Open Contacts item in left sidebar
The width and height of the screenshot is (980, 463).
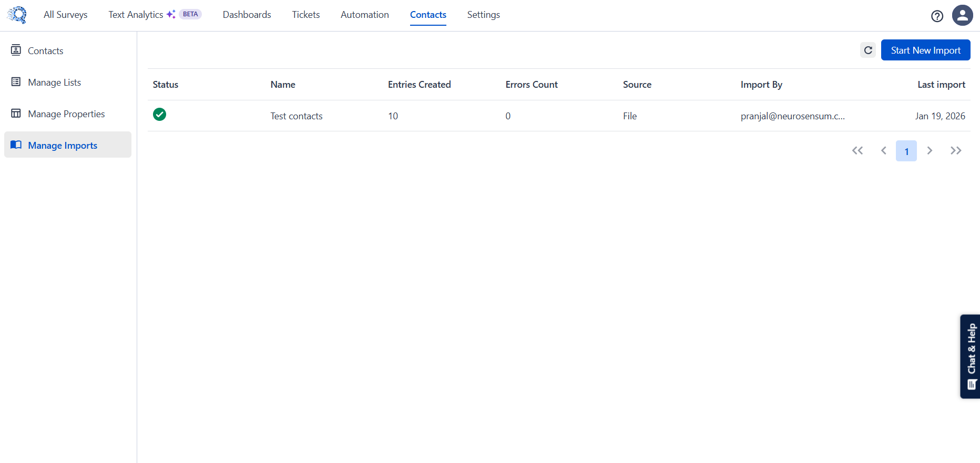coord(45,51)
